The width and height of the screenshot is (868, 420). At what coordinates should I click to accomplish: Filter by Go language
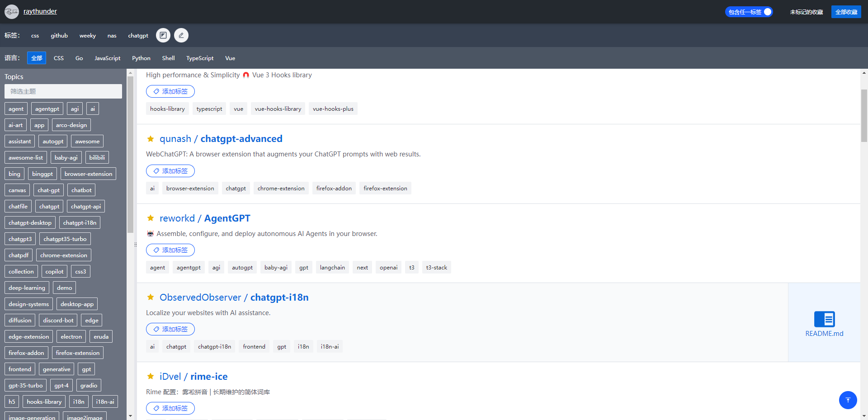point(79,58)
